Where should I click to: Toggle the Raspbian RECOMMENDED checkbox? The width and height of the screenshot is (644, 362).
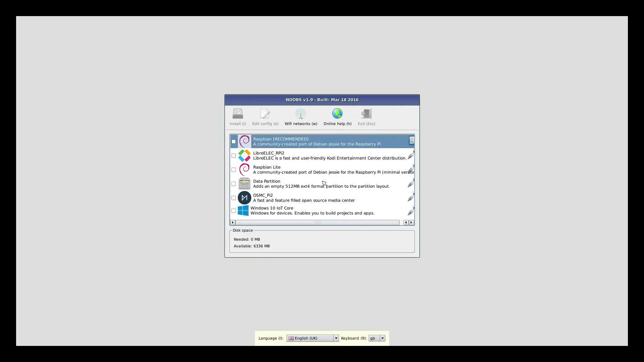click(x=233, y=141)
